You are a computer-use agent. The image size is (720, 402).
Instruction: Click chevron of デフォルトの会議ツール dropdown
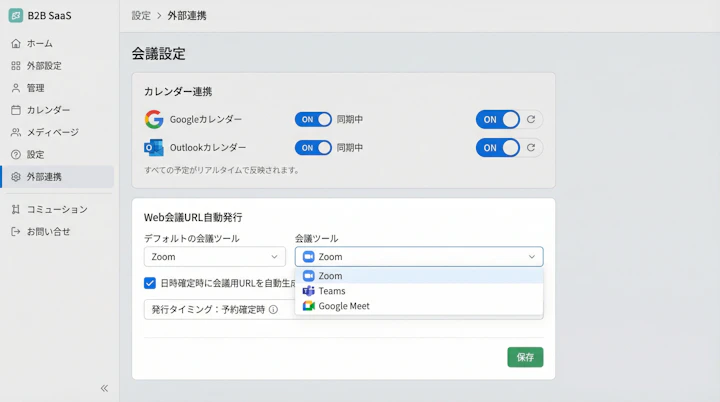[x=274, y=257]
